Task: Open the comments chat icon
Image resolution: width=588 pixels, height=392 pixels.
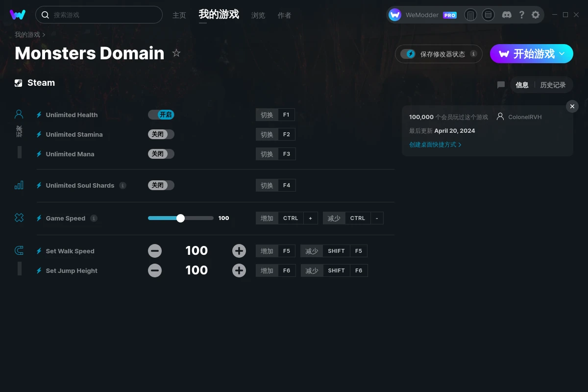Action: point(501,85)
